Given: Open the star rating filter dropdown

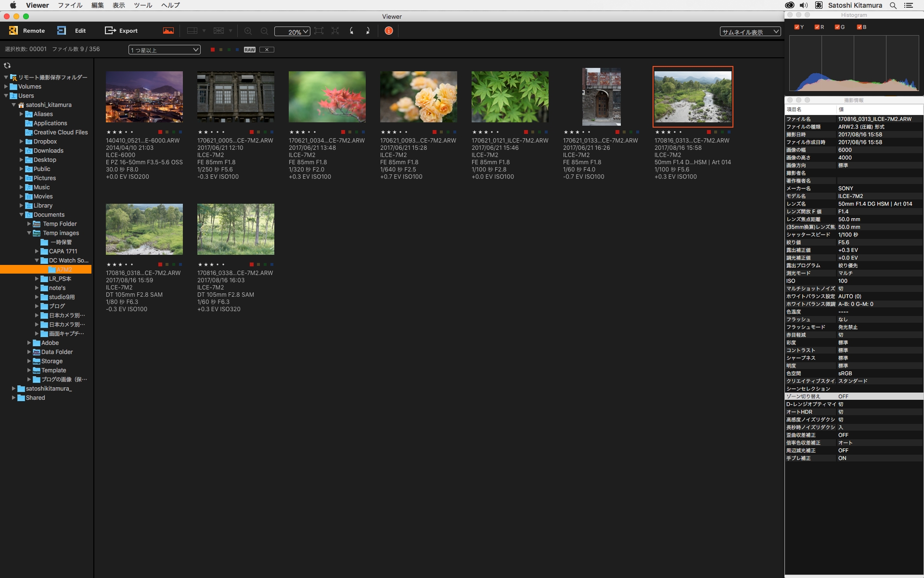Looking at the screenshot, I should point(164,50).
